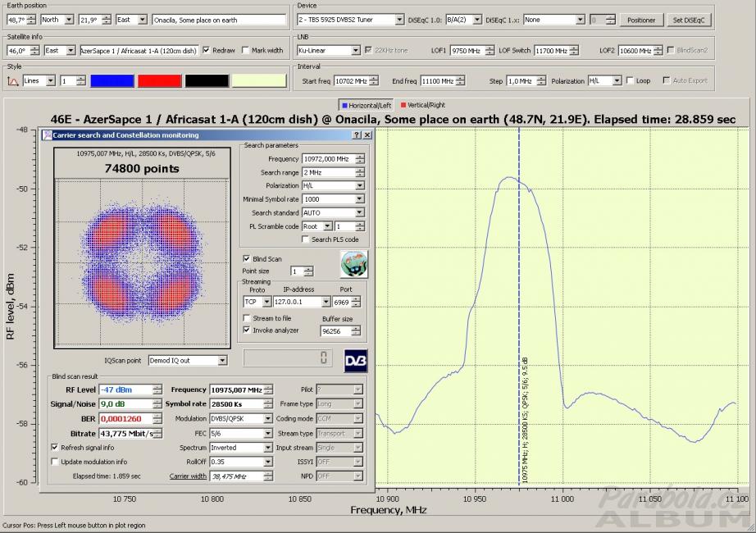Enable Search PLS code checkbox

(305, 239)
